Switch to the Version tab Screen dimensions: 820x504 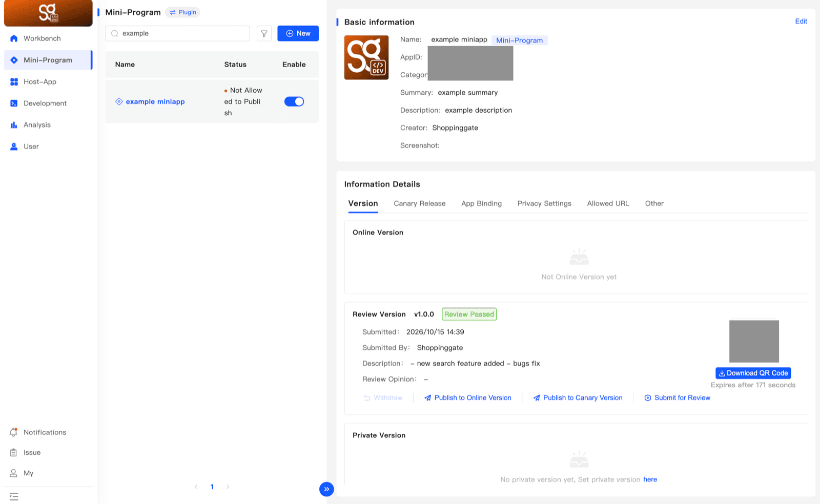click(363, 203)
